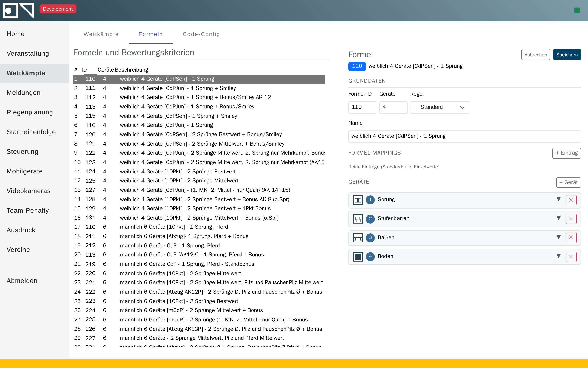The image size is (588, 368).
Task: Click the number 2 badge beside Stufenbarren
Action: pos(370,219)
